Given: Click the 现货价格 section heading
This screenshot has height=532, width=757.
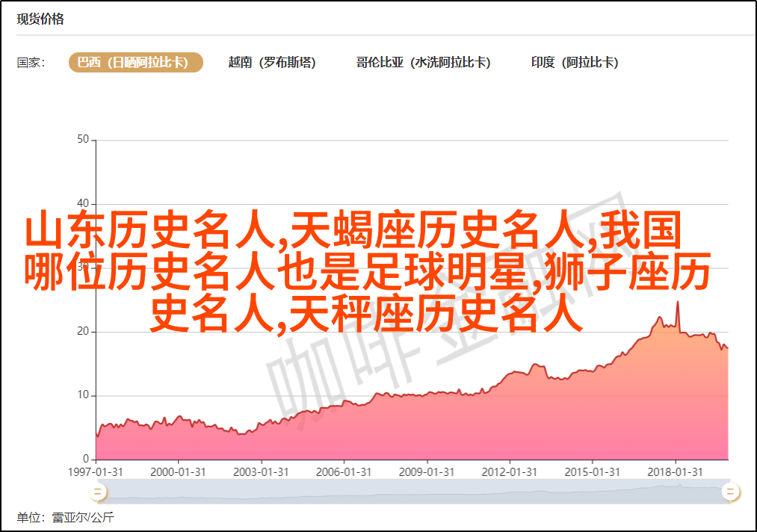Looking at the screenshot, I should click(40, 19).
